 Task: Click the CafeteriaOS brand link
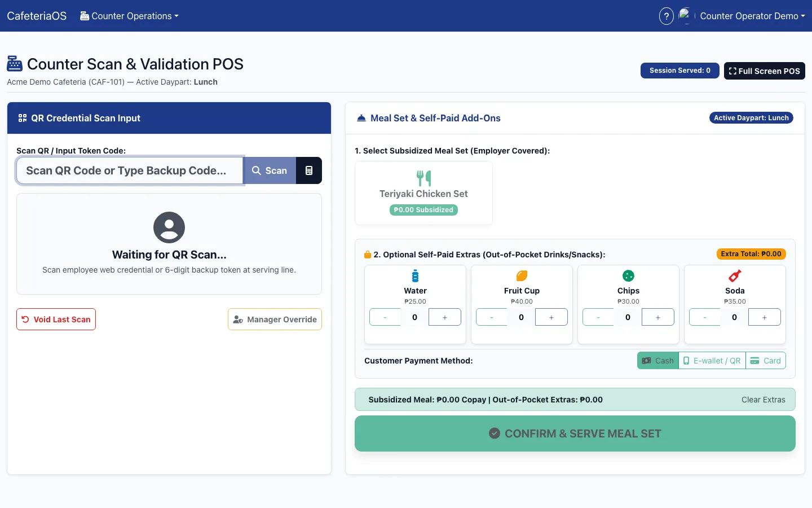click(37, 16)
